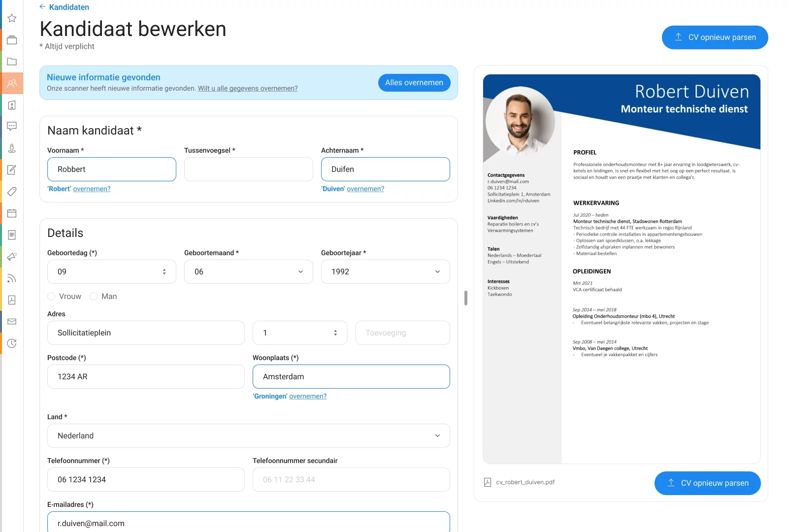
Task: Click into the Tussenvoegsel input field
Action: tap(248, 169)
